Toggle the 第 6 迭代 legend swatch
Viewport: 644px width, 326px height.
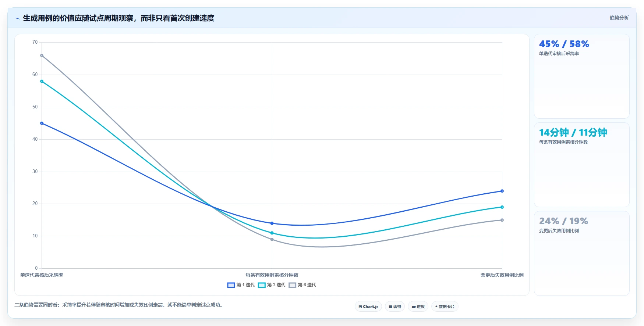[293, 285]
